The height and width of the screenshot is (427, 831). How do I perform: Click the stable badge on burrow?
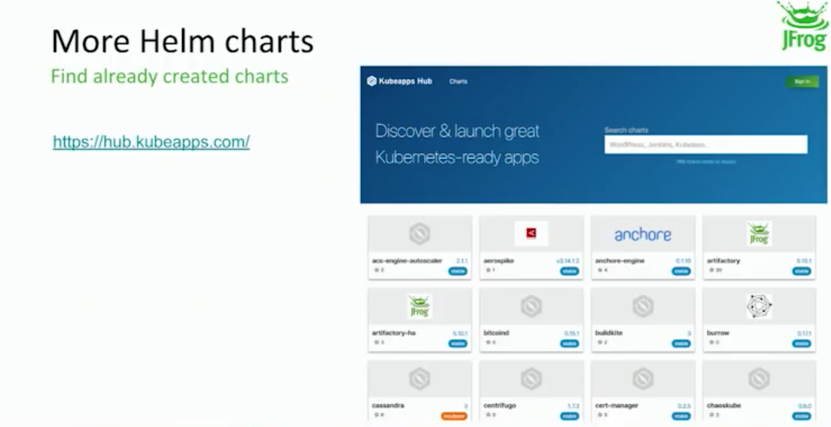802,344
